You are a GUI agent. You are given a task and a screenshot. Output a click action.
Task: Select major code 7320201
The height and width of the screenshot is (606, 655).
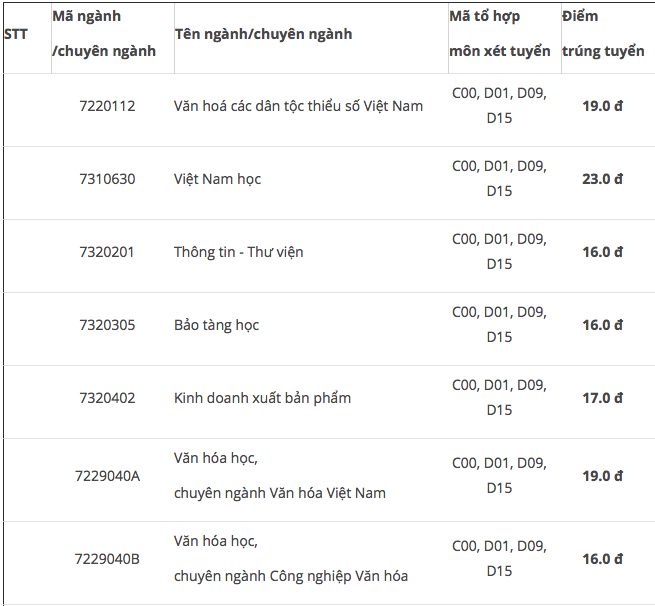click(x=107, y=252)
